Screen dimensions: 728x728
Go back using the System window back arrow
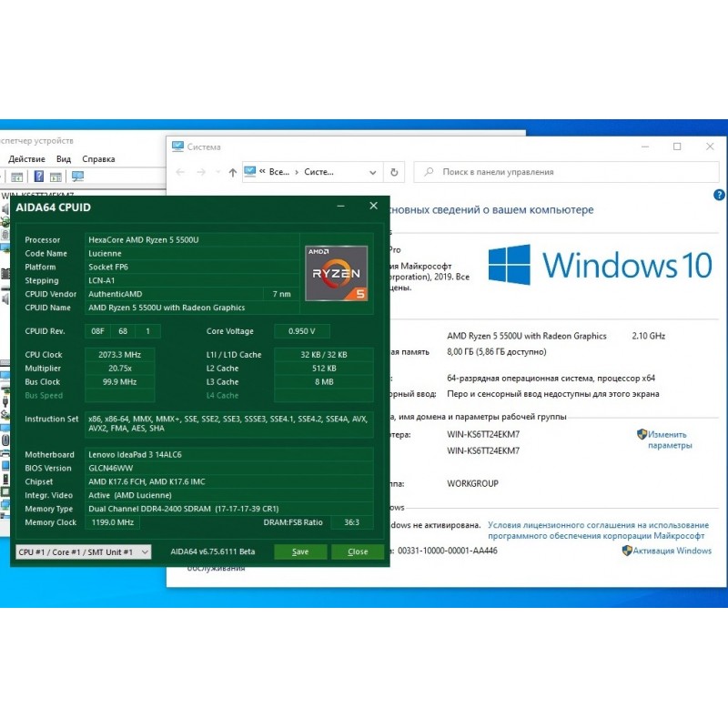click(180, 172)
